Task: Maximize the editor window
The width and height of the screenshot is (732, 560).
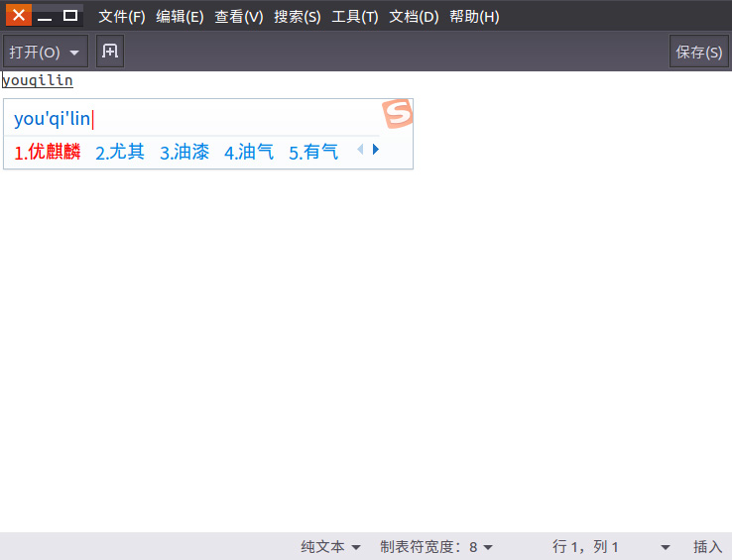Action: point(70,16)
